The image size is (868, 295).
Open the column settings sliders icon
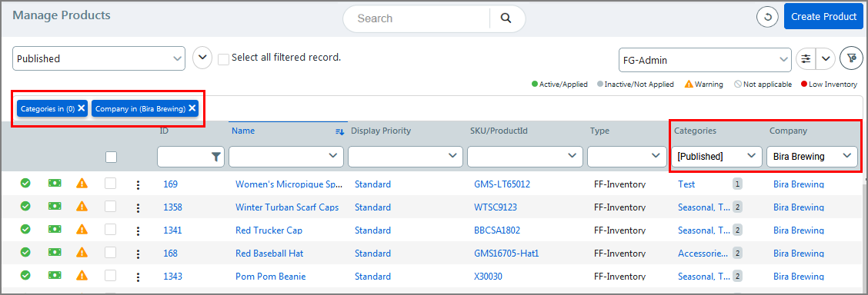coord(806,58)
